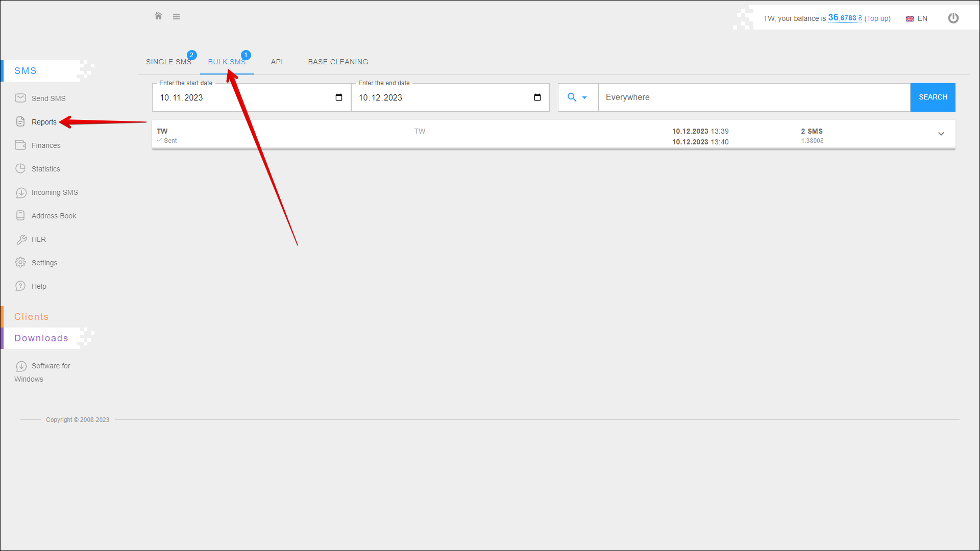This screenshot has height=551, width=980.
Task: Expand the TW sent campaign row
Action: pyautogui.click(x=941, y=134)
